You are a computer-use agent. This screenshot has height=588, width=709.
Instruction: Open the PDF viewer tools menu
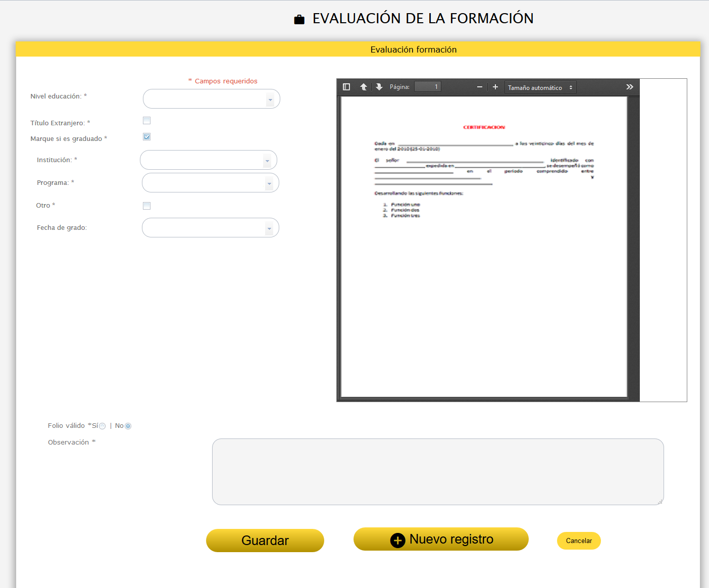[x=630, y=87]
